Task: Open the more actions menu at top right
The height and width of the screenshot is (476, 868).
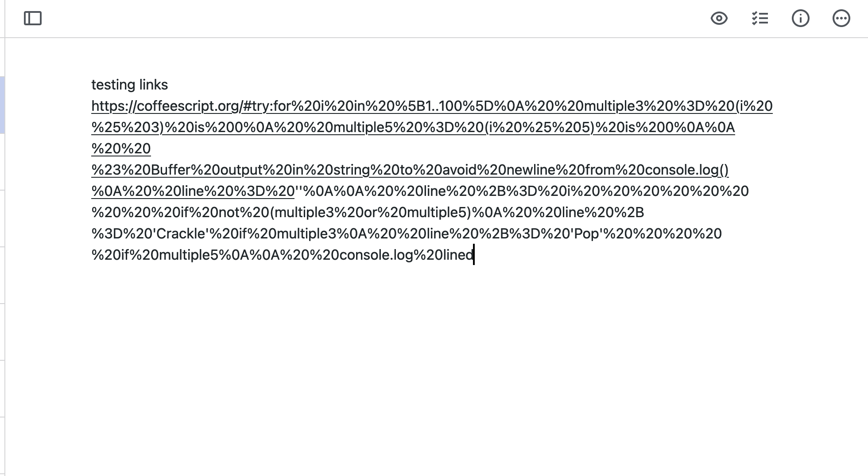Action: click(x=841, y=18)
